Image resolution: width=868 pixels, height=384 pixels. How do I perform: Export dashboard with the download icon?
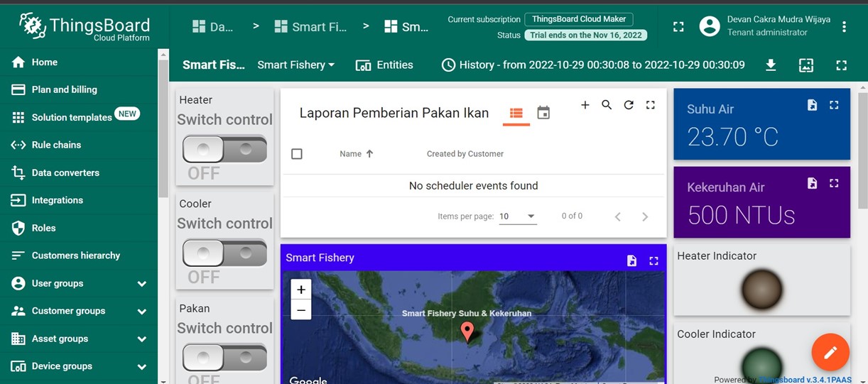pyautogui.click(x=771, y=65)
